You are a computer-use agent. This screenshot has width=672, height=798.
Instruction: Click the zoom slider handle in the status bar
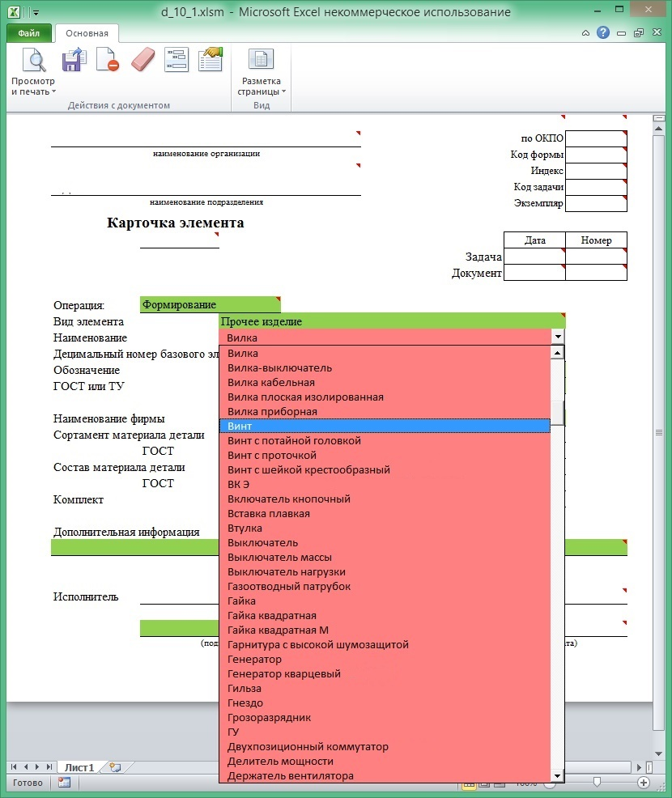(598, 782)
